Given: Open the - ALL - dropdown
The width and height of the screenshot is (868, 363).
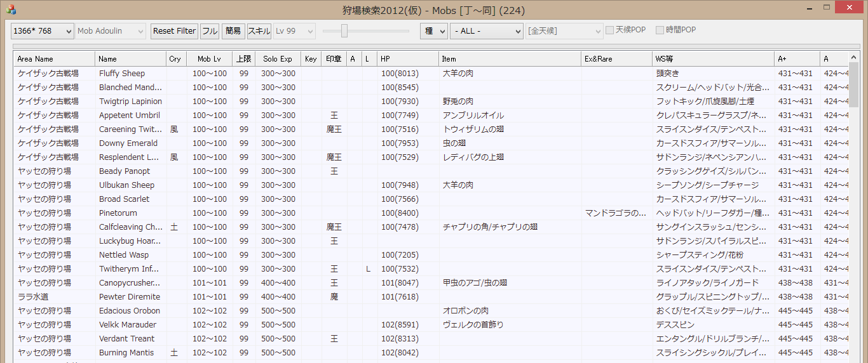Looking at the screenshot, I should tap(486, 31).
